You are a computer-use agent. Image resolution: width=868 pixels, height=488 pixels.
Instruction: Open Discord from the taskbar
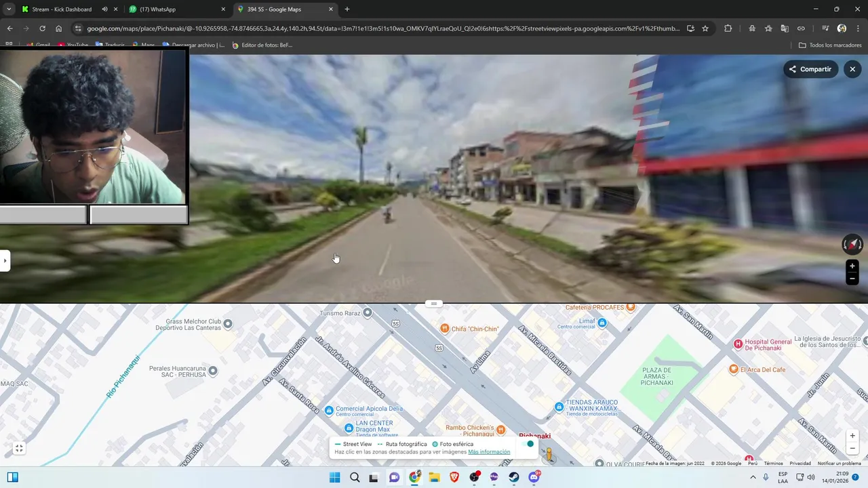tap(534, 477)
